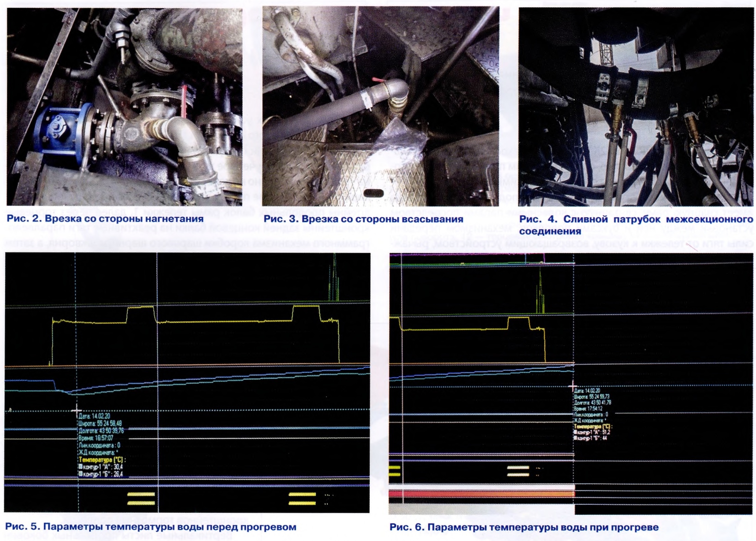Screen dimensions: 756x541
Task: Click 'Температура [°C]' heading in figure 5 tooltip
Action: (x=102, y=460)
